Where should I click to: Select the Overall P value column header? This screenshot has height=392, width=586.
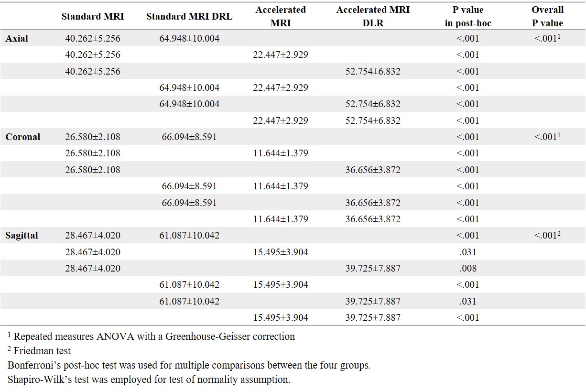point(547,16)
